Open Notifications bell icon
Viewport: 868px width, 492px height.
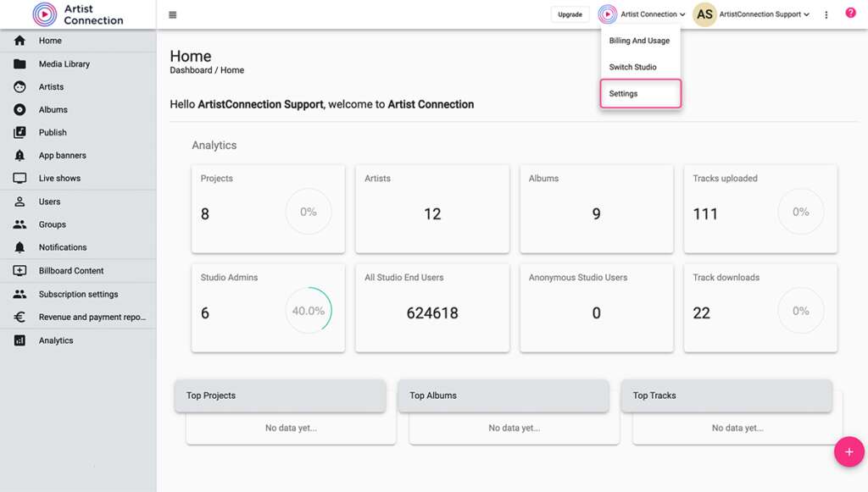click(x=19, y=247)
